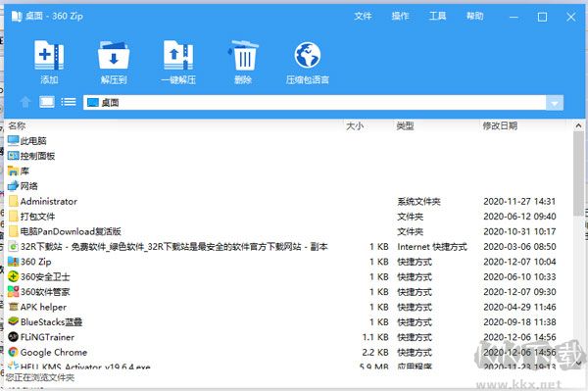588x391 pixels.
Task: Click the 打包文件 folder icon
Action: (x=13, y=216)
